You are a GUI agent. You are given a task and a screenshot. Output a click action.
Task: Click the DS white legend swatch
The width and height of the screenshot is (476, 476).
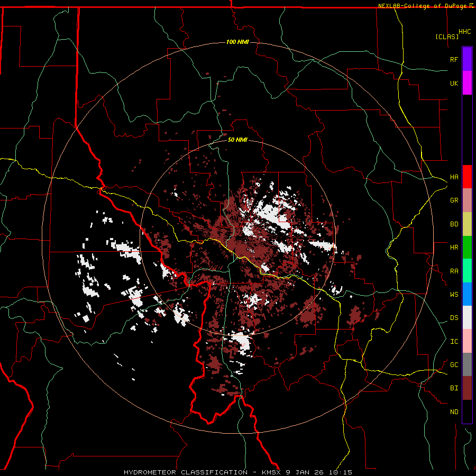(x=467, y=317)
